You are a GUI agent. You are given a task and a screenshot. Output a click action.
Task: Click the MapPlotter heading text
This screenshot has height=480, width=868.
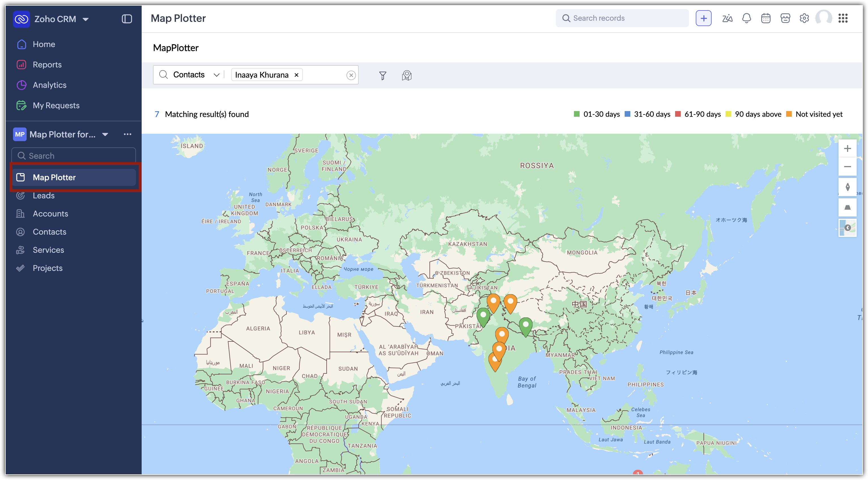176,48
